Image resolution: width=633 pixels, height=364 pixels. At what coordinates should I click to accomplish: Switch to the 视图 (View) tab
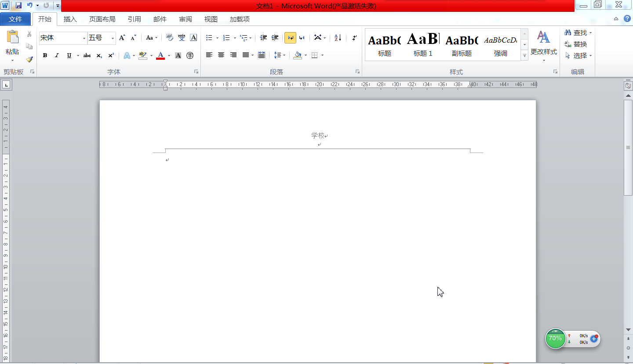pyautogui.click(x=211, y=19)
